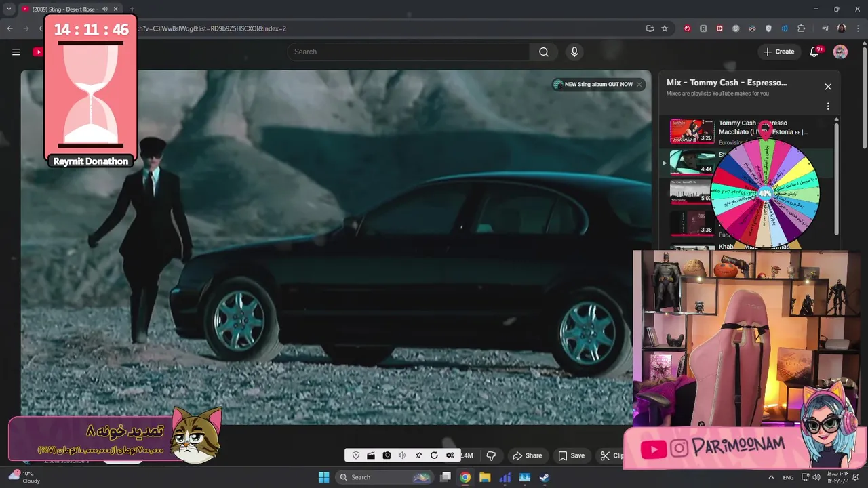Open Steam from the taskbar
Image resolution: width=868 pixels, height=488 pixels.
click(x=544, y=477)
